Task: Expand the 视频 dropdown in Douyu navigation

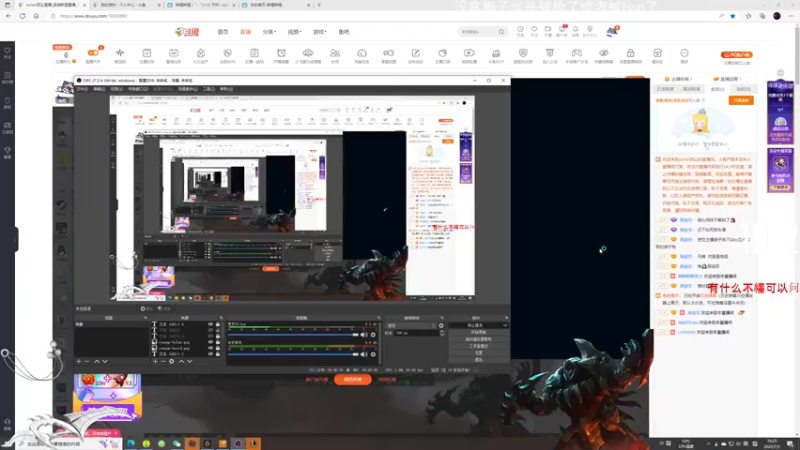Action: coord(294,32)
